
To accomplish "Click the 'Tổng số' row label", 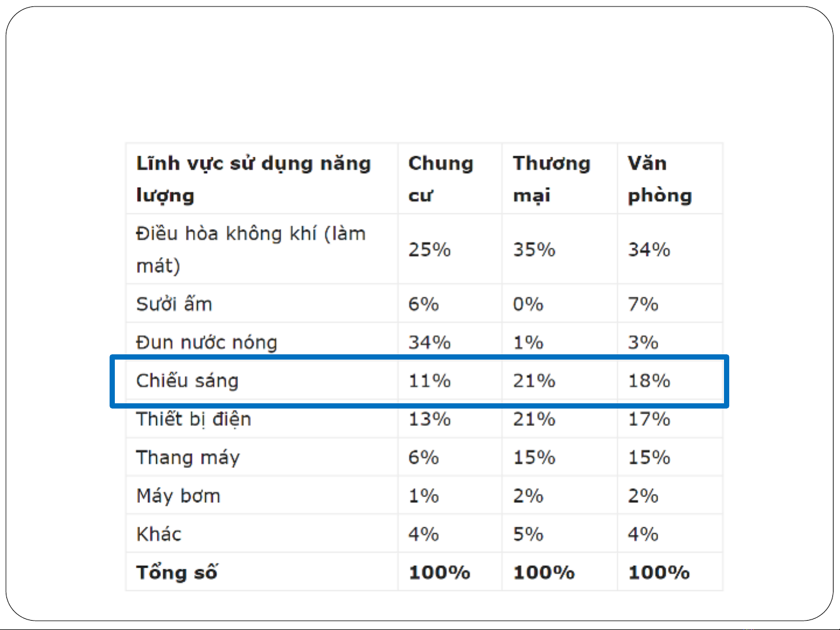I will (177, 572).
